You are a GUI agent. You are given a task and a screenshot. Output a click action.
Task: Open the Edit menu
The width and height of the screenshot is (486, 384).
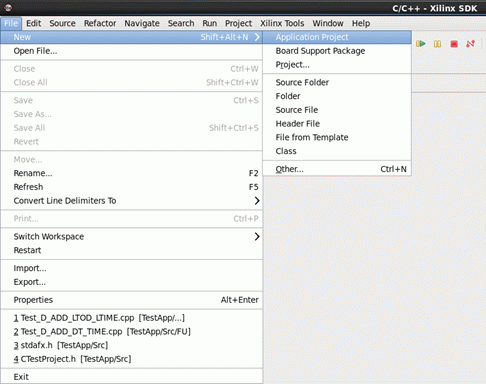click(34, 23)
